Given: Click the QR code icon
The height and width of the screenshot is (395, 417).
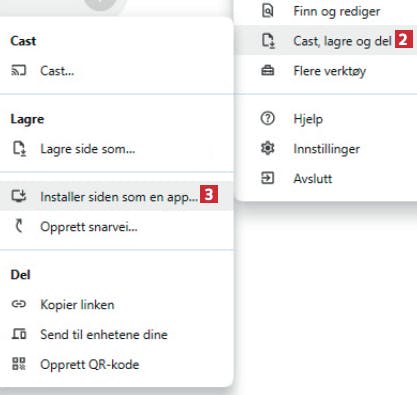Looking at the screenshot, I should click(19, 364).
